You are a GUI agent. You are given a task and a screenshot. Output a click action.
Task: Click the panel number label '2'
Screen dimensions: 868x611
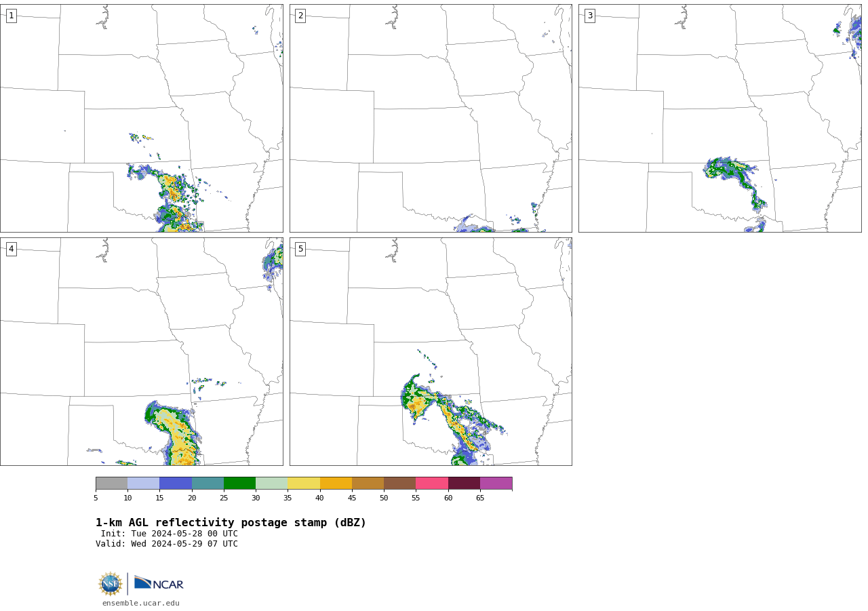[300, 16]
